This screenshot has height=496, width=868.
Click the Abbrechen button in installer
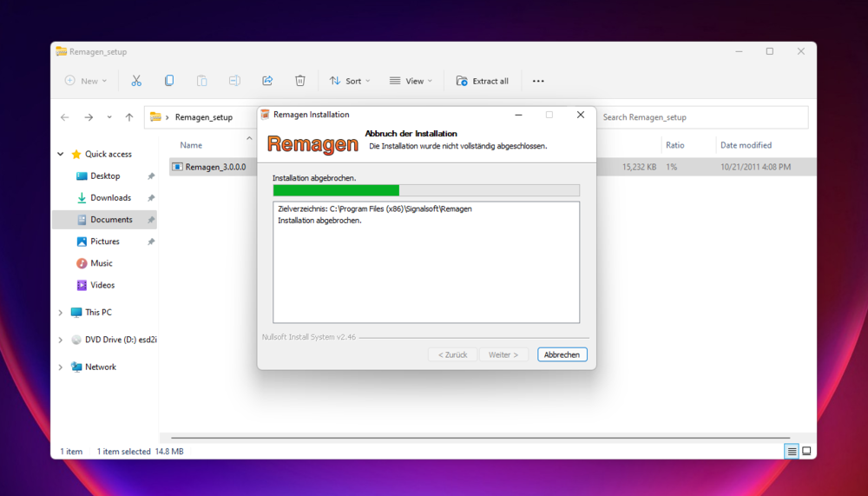click(x=562, y=354)
